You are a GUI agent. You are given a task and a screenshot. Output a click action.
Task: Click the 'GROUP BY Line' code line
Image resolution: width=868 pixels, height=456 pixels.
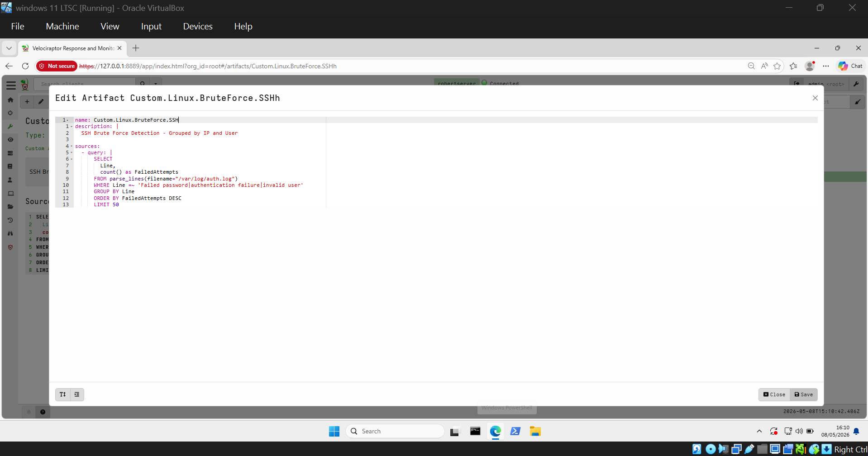pyautogui.click(x=114, y=191)
